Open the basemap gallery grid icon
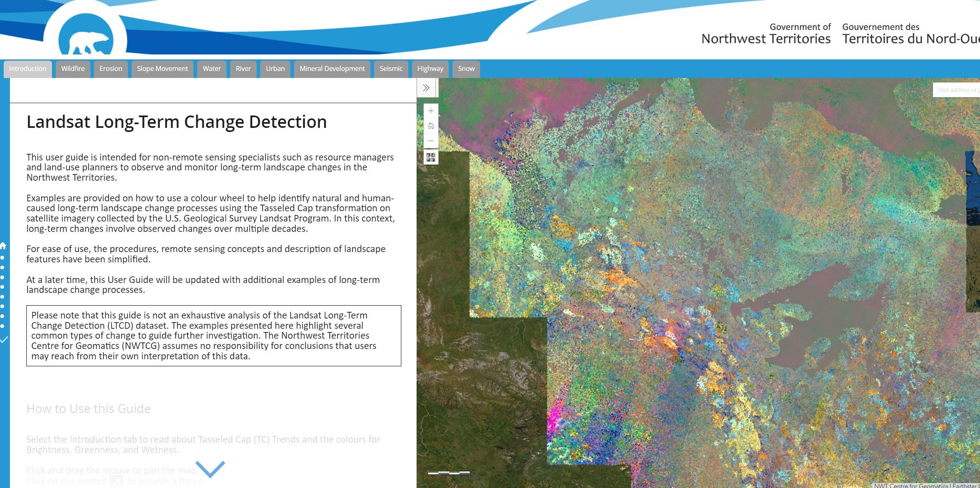The height and width of the screenshot is (488, 980). tap(431, 158)
